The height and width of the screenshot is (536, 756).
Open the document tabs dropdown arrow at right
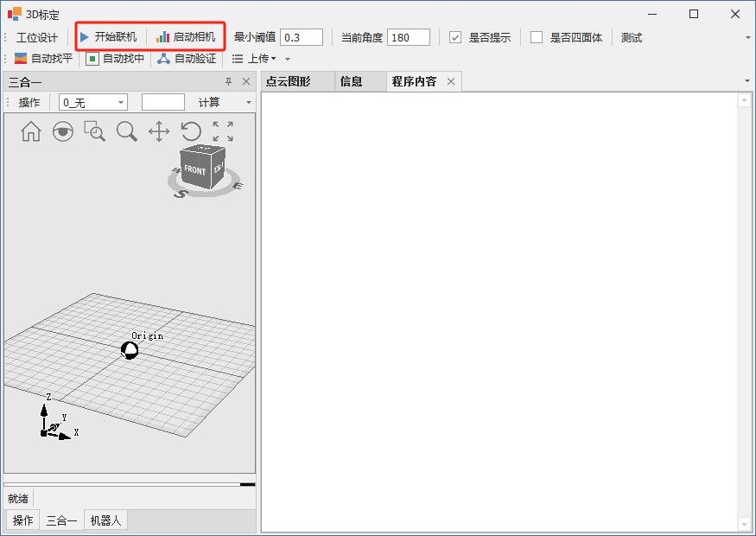coord(747,81)
